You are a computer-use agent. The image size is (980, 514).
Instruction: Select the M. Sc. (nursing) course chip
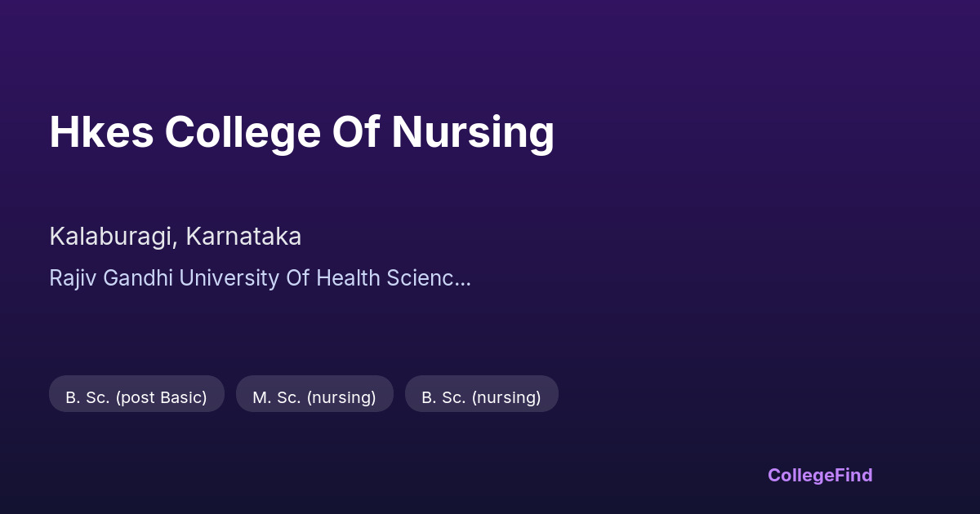tap(314, 397)
